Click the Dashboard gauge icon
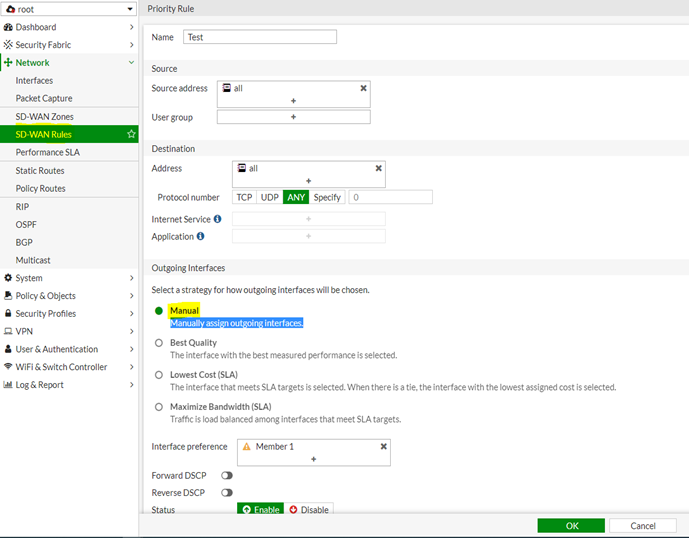The image size is (689, 538). [x=8, y=27]
